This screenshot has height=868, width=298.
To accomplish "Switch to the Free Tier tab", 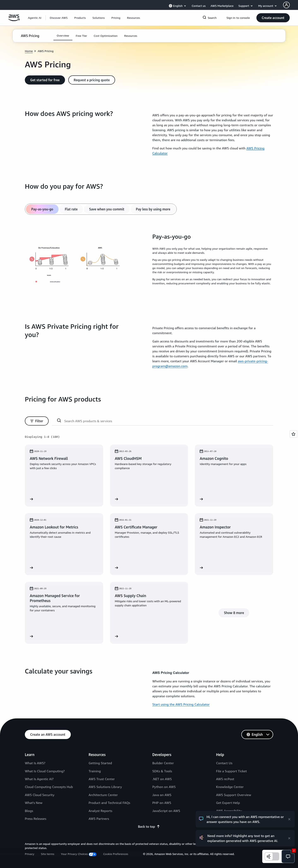I will pos(81,36).
